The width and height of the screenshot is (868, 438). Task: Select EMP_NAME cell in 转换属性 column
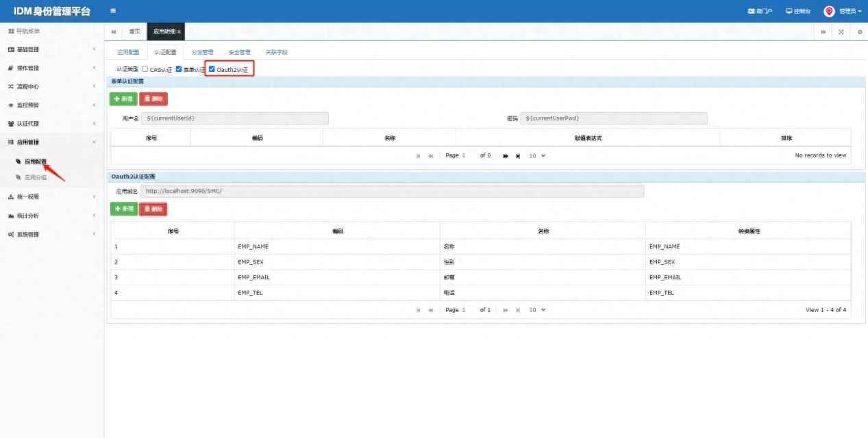748,246
